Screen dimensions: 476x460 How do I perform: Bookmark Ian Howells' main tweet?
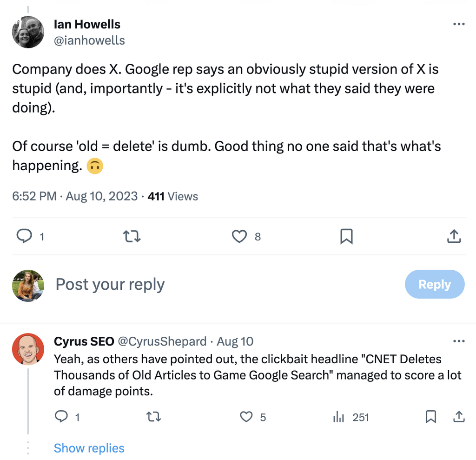click(346, 237)
